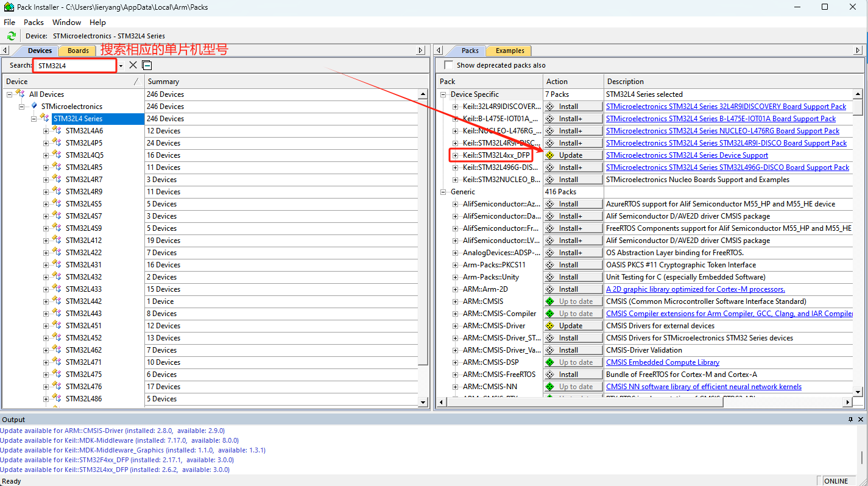Image resolution: width=868 pixels, height=486 pixels.
Task: Switch to the Examples tab
Action: (510, 51)
